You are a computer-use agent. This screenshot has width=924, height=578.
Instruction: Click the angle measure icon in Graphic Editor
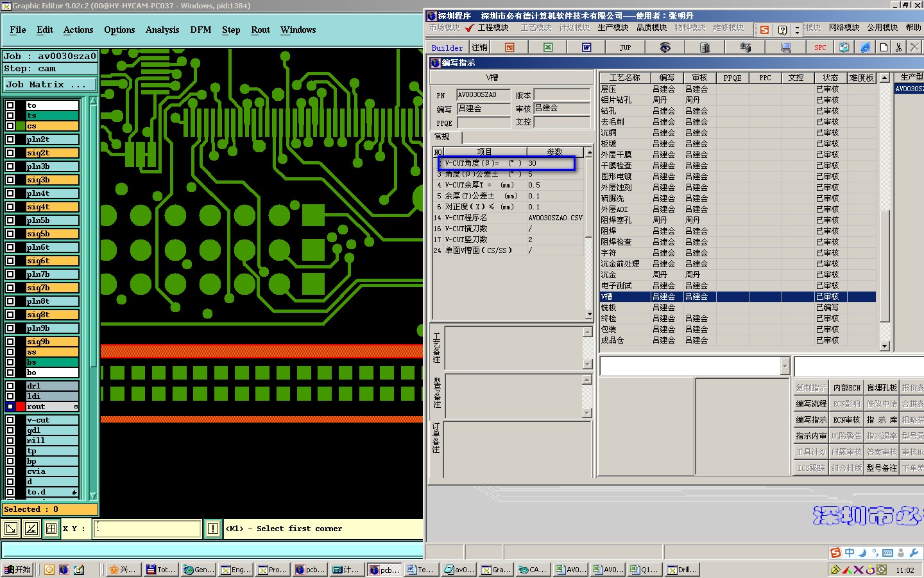(31, 529)
